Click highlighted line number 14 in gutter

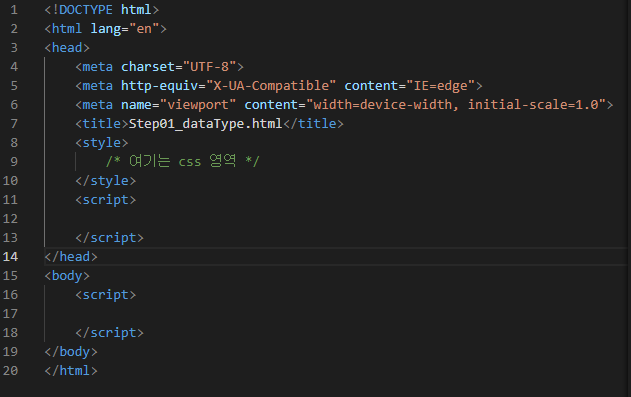(x=10, y=257)
